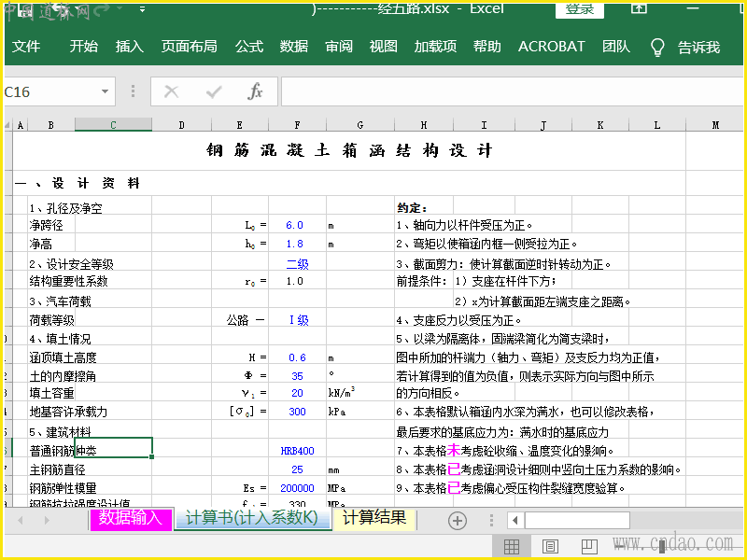Switch to Page Layout view icon
This screenshot has width=747, height=560.
(x=550, y=546)
